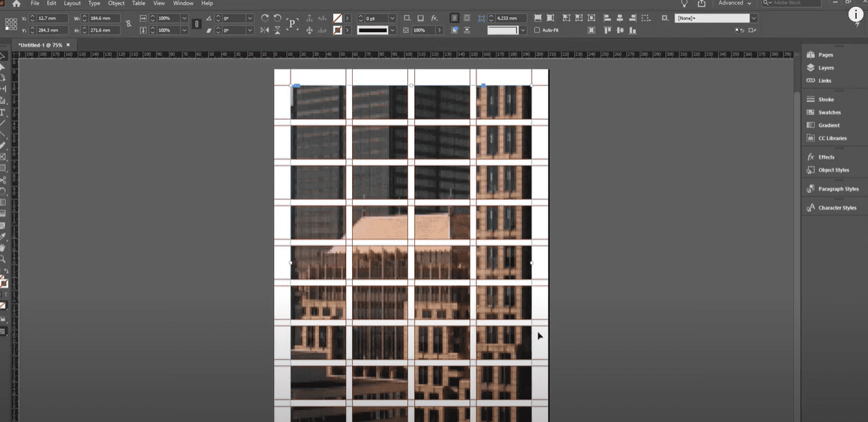Toggle constrain proportions for scaling chain icon
The width and height of the screenshot is (868, 422).
[x=196, y=24]
